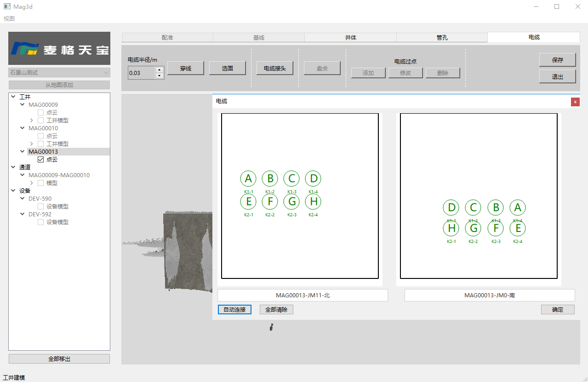This screenshot has width=588, height=382.
Task: Switch to the 管孔 tab
Action: click(442, 38)
